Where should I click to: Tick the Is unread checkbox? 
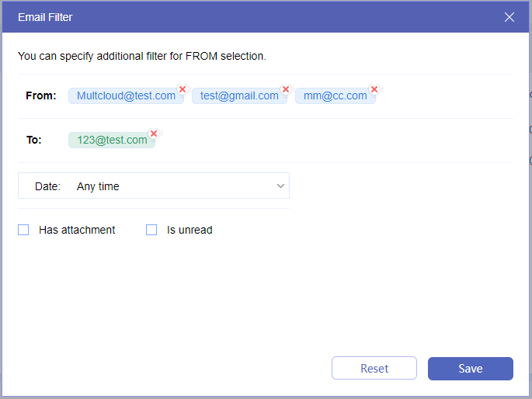(x=151, y=230)
